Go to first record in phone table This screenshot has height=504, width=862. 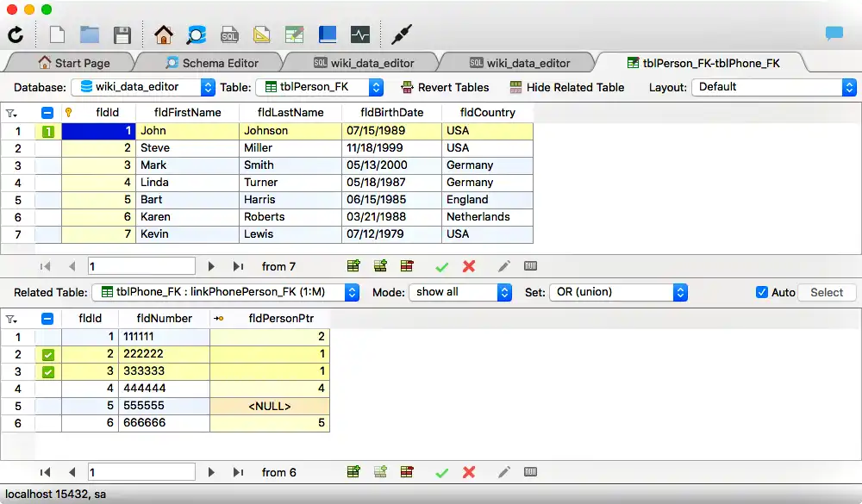45,472
